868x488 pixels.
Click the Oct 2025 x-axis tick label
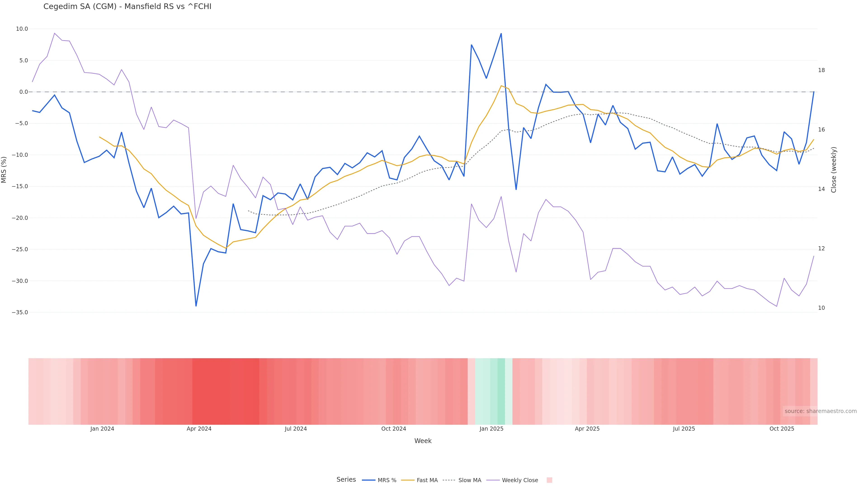(782, 429)
